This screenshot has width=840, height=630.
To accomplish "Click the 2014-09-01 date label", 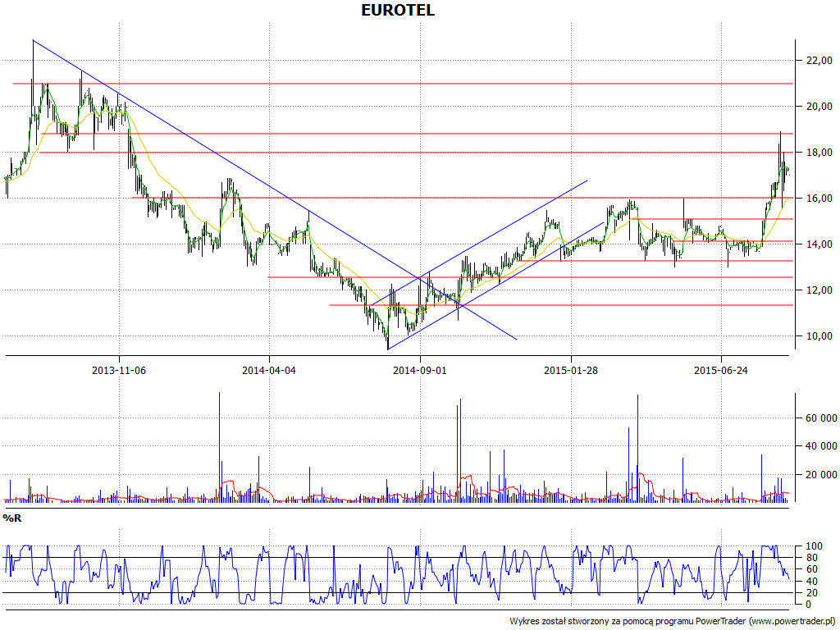I will pos(420,370).
